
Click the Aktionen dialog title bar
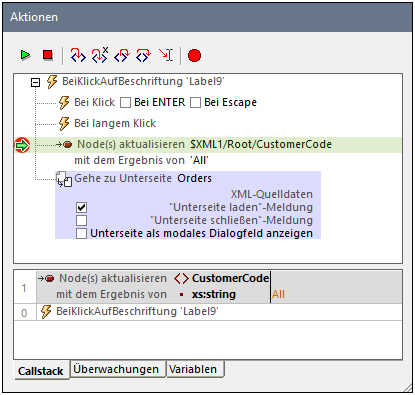207,17
